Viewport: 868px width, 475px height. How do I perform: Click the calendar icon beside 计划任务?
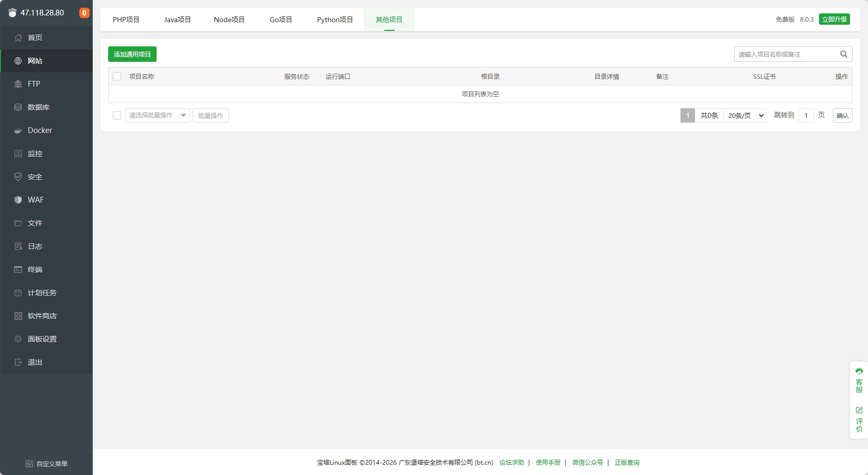pos(18,293)
